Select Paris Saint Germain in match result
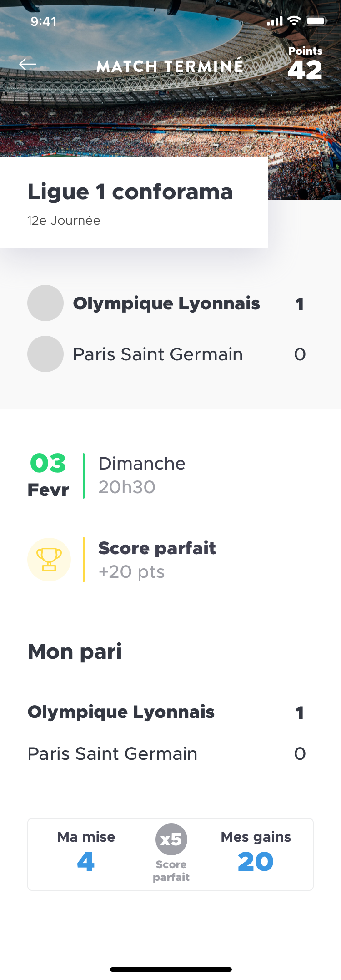 [x=158, y=354]
